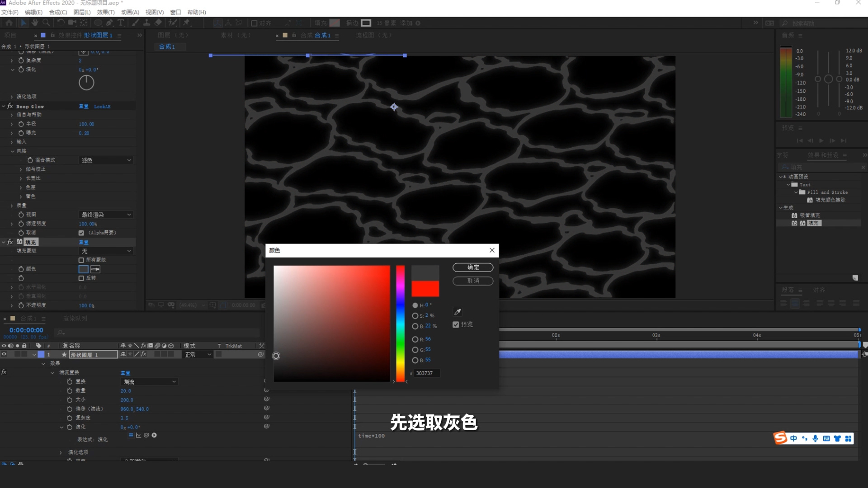Viewport: 868px width, 488px height.
Task: Select the S saturation radio button
Action: pyautogui.click(x=415, y=316)
